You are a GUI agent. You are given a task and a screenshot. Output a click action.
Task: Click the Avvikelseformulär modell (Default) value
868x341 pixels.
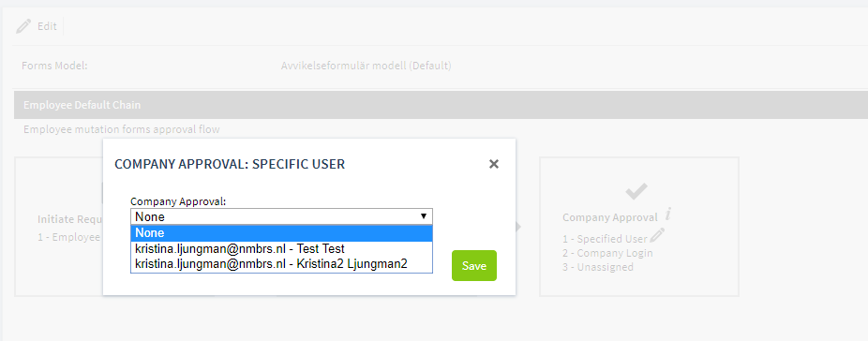(366, 66)
